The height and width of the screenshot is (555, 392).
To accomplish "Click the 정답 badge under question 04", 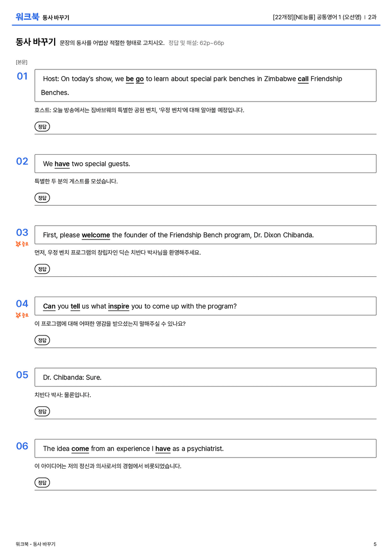I will 42,340.
